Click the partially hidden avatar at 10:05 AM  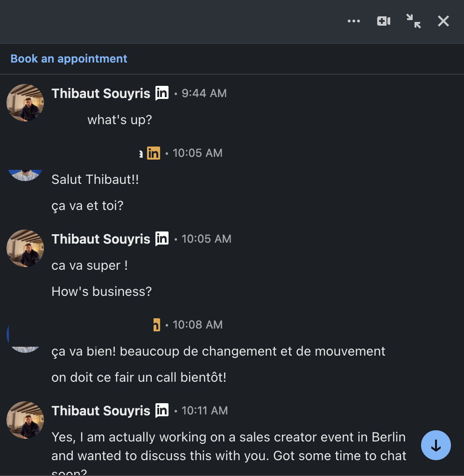(x=25, y=175)
